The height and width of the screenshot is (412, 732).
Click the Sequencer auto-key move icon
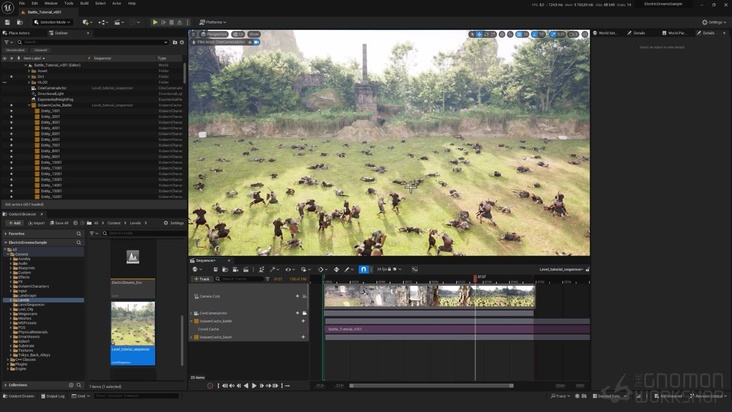tap(336, 269)
